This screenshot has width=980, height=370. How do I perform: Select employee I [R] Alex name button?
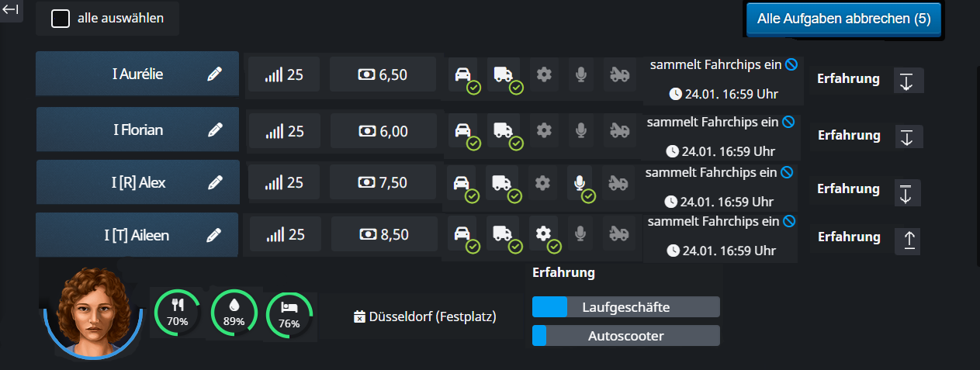click(138, 183)
